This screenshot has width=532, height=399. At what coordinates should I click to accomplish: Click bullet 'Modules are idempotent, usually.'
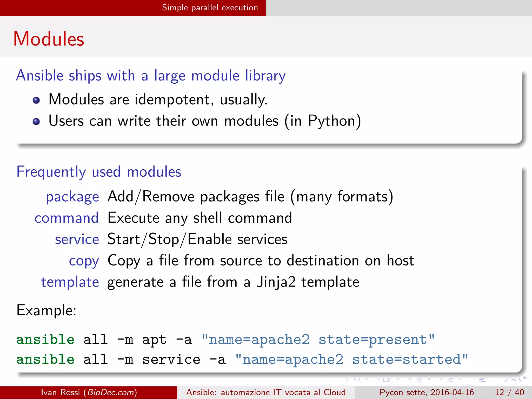[158, 99]
